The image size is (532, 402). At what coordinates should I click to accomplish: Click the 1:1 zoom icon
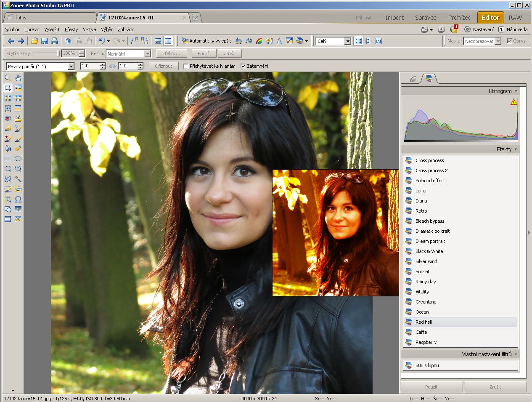pyautogui.click(x=378, y=41)
